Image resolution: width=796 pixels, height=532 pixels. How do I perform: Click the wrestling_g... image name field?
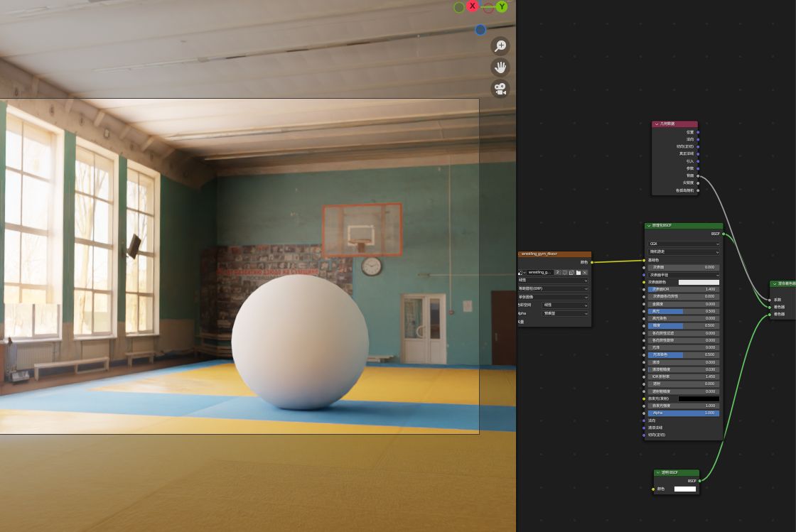[539, 272]
